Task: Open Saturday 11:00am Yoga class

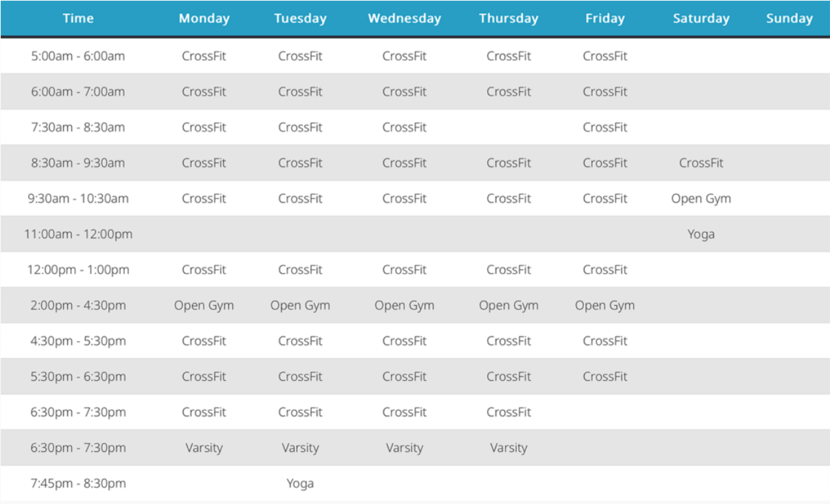Action: tap(701, 234)
